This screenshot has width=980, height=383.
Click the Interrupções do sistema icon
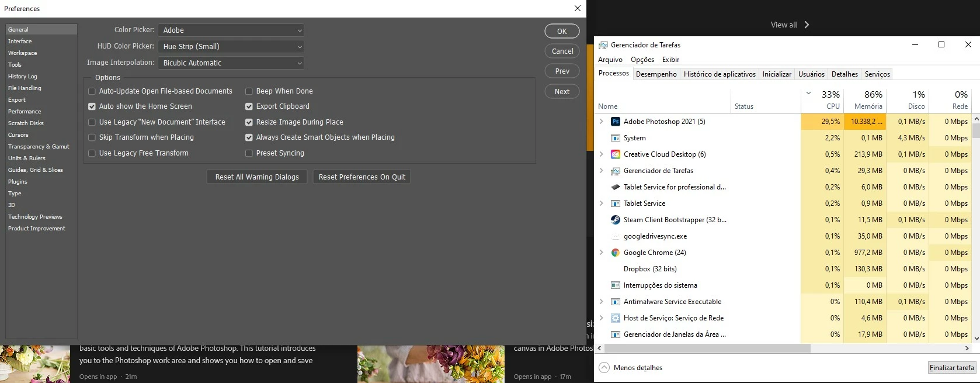(615, 285)
